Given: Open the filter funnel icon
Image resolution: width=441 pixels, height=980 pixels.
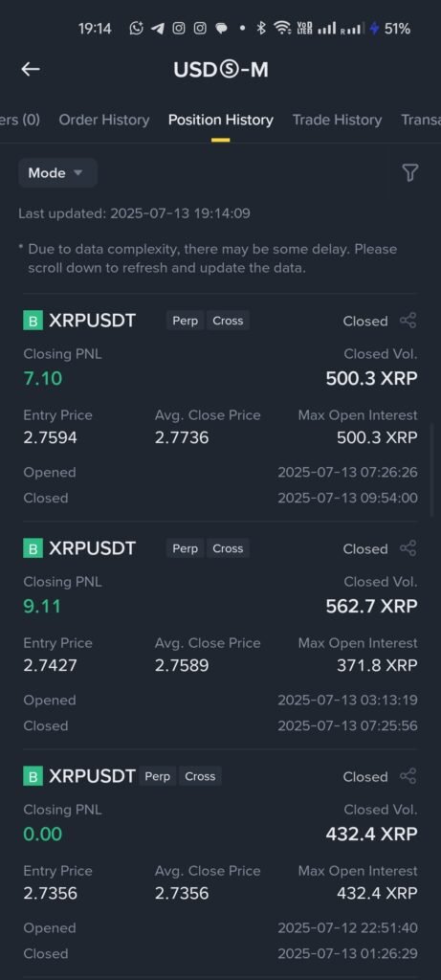Looking at the screenshot, I should point(409,173).
